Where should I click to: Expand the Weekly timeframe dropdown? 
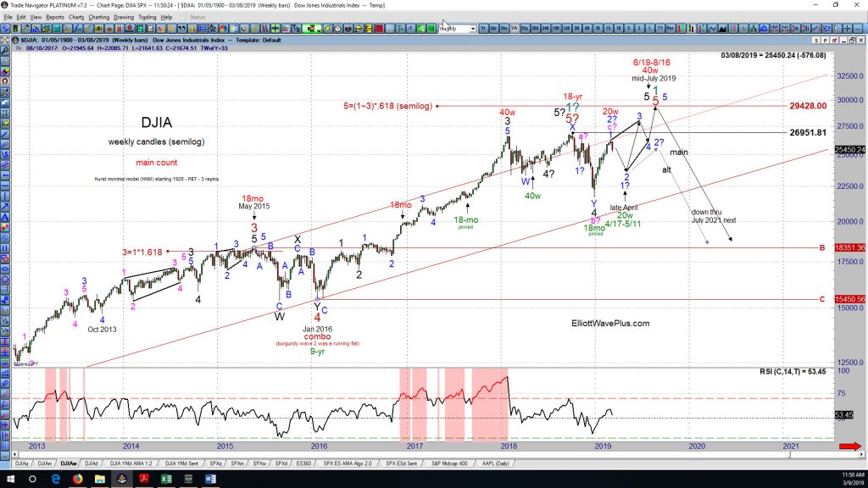point(473,28)
